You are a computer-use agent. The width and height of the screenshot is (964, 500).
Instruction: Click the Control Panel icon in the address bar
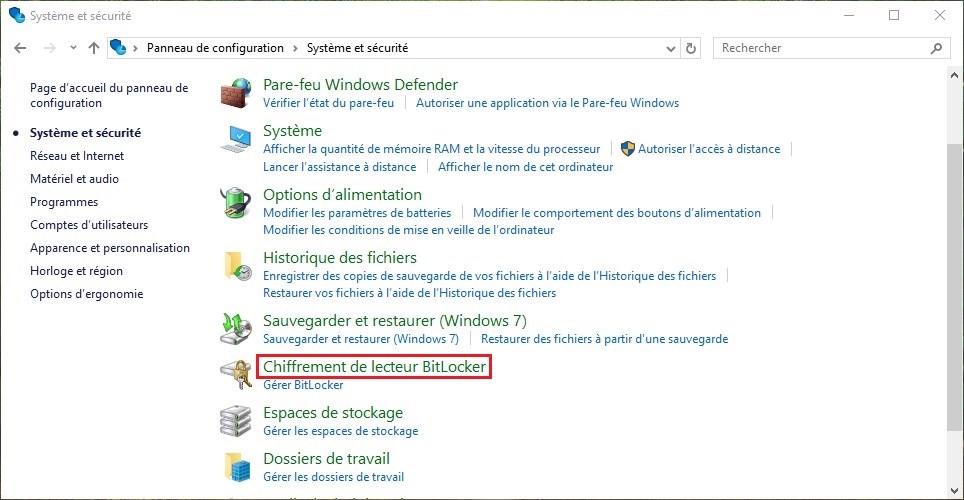click(x=118, y=47)
